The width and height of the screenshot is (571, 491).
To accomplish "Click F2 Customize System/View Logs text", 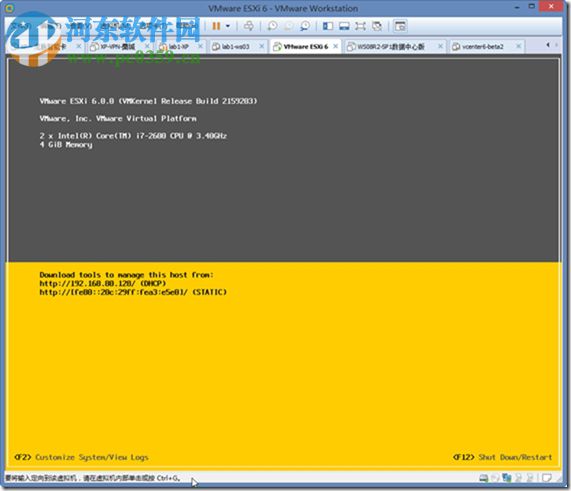I will (81, 457).
